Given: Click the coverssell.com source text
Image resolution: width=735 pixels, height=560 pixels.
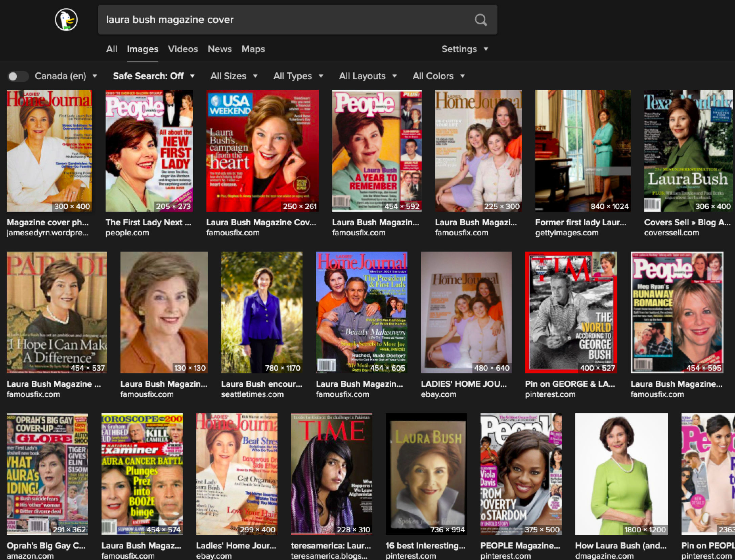Looking at the screenshot, I should point(672,233).
